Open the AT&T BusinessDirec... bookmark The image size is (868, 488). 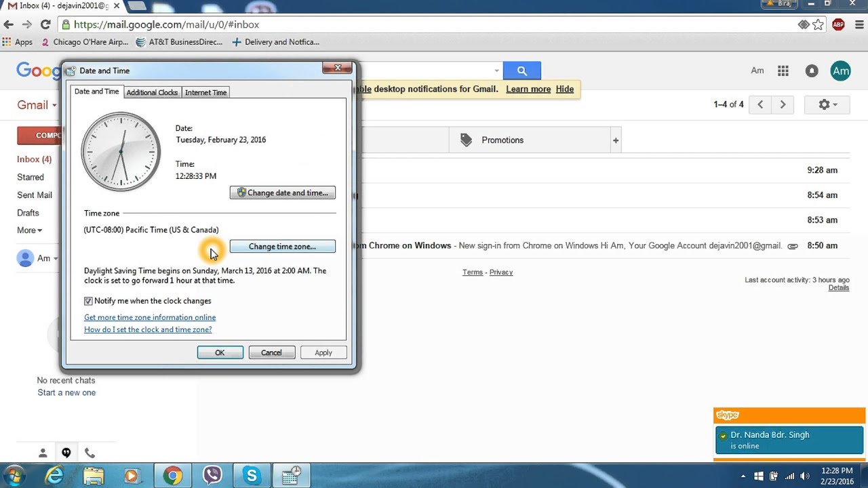[x=179, y=42]
